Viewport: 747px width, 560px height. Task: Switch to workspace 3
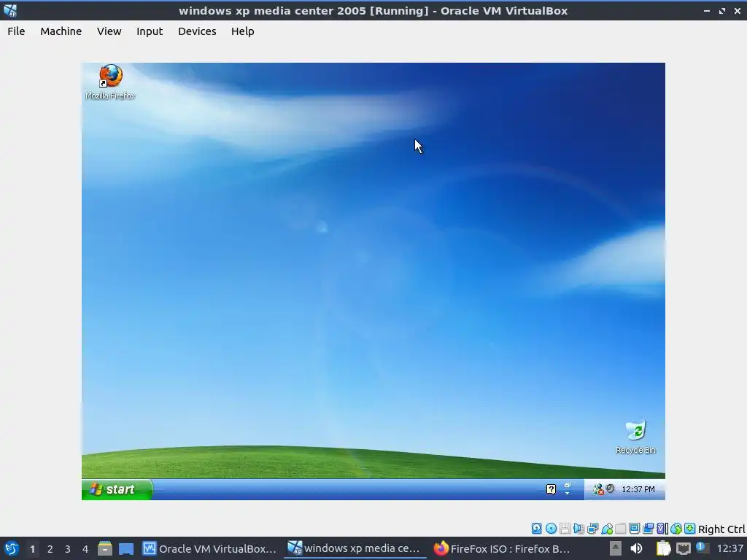pyautogui.click(x=68, y=549)
